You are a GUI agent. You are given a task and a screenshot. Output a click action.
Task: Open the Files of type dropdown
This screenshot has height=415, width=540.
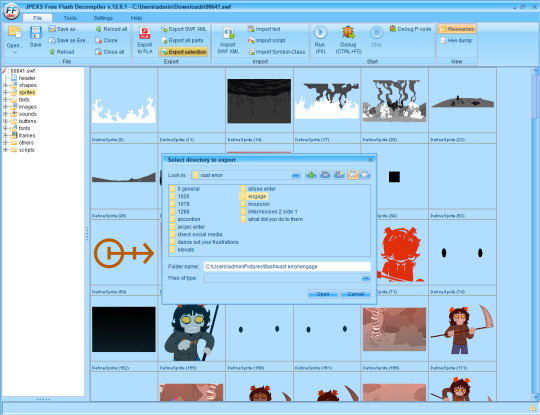click(x=366, y=278)
